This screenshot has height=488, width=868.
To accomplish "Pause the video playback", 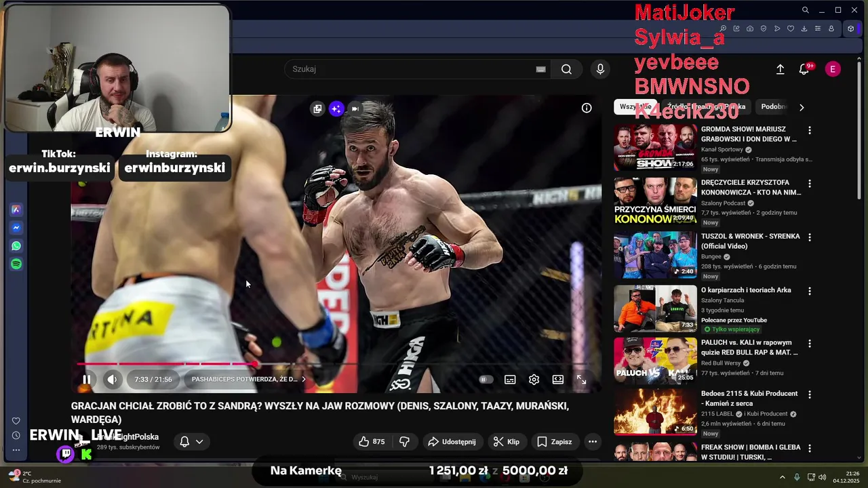I will click(x=87, y=380).
